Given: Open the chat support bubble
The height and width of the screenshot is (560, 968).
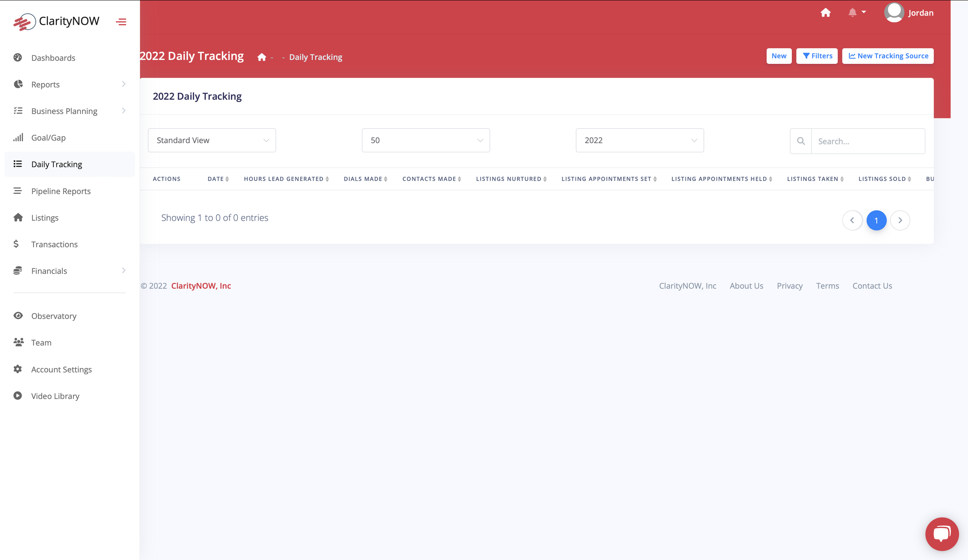Looking at the screenshot, I should [x=942, y=534].
